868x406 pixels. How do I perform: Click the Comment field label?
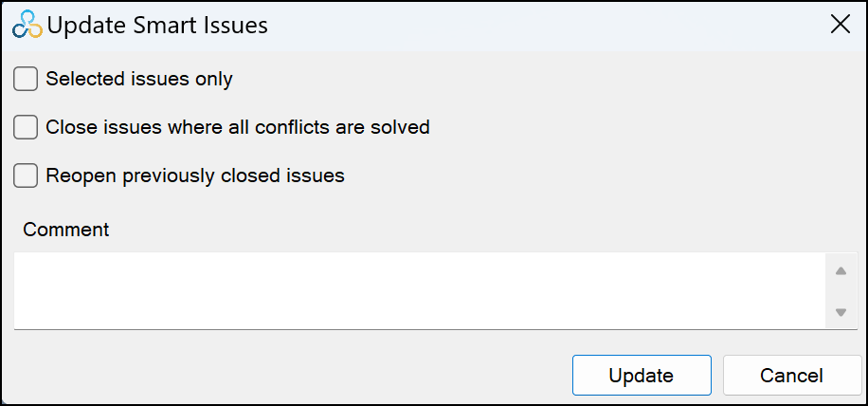click(x=66, y=230)
